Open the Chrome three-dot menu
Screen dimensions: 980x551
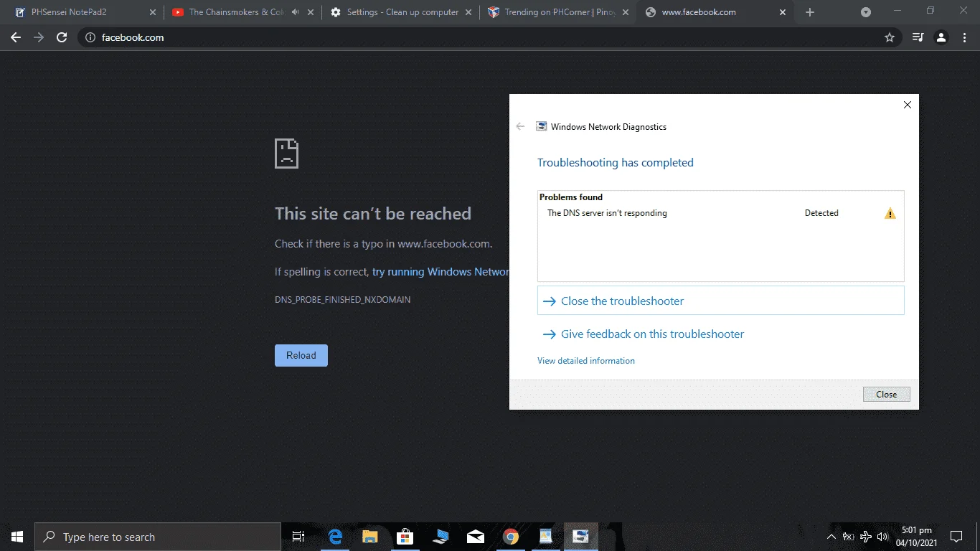pos(965,37)
